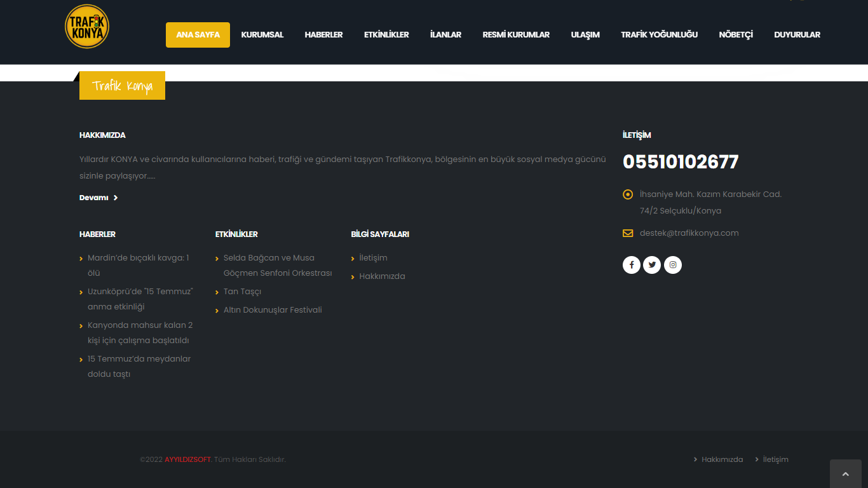
Task: Click Hakkımızda in the bottom footer bar
Action: (722, 459)
